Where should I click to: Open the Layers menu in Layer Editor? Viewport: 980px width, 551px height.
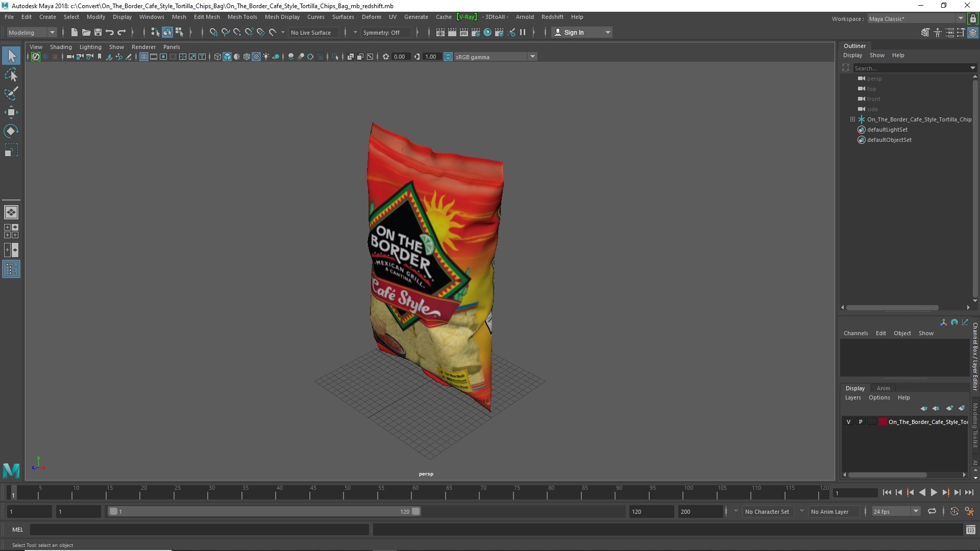852,397
